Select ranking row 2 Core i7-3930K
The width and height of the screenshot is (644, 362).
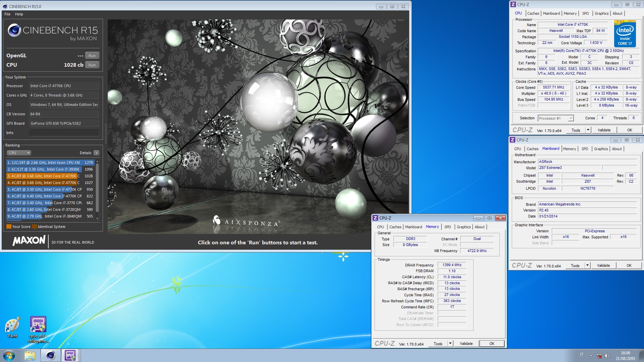[50, 169]
